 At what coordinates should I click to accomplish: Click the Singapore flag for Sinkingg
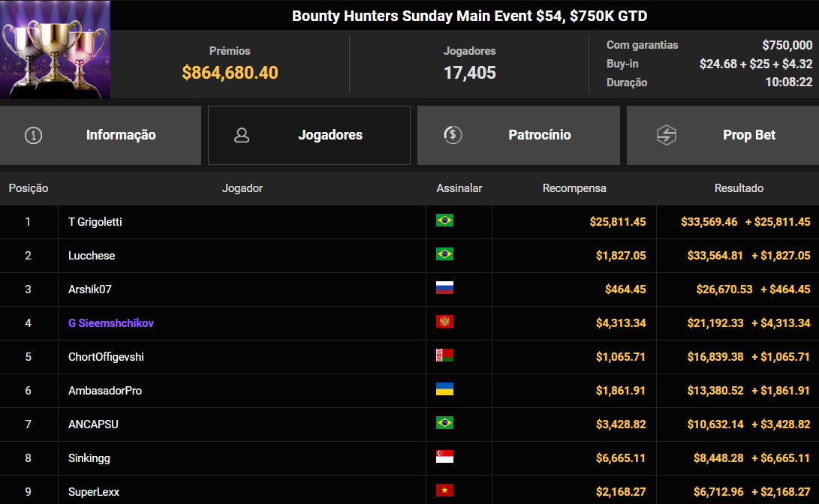click(x=444, y=457)
